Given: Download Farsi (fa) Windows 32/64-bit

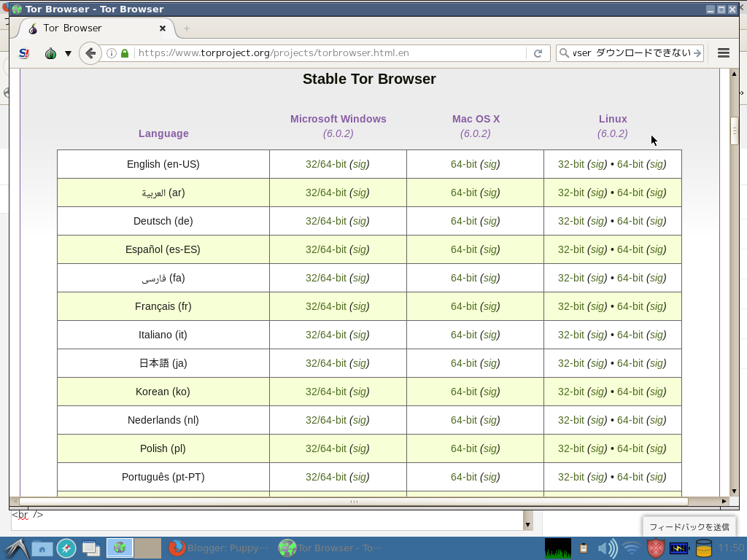Looking at the screenshot, I should click(x=326, y=278).
